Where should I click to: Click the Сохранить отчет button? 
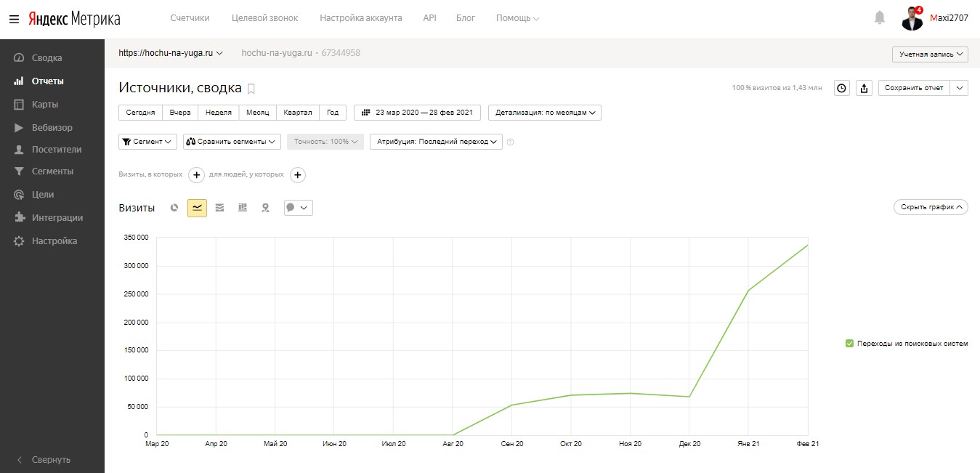coord(914,88)
